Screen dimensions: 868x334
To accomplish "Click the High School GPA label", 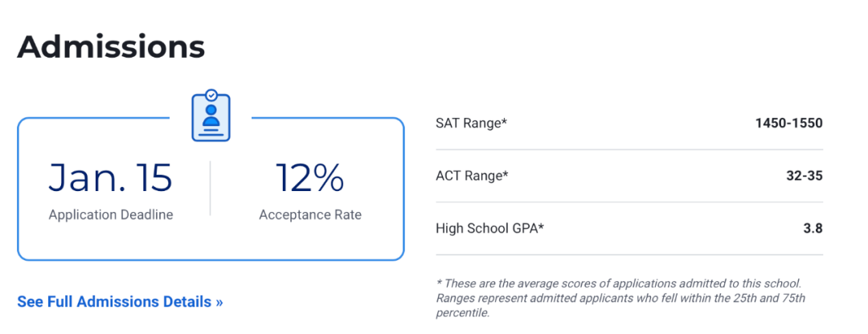I will click(x=490, y=228).
